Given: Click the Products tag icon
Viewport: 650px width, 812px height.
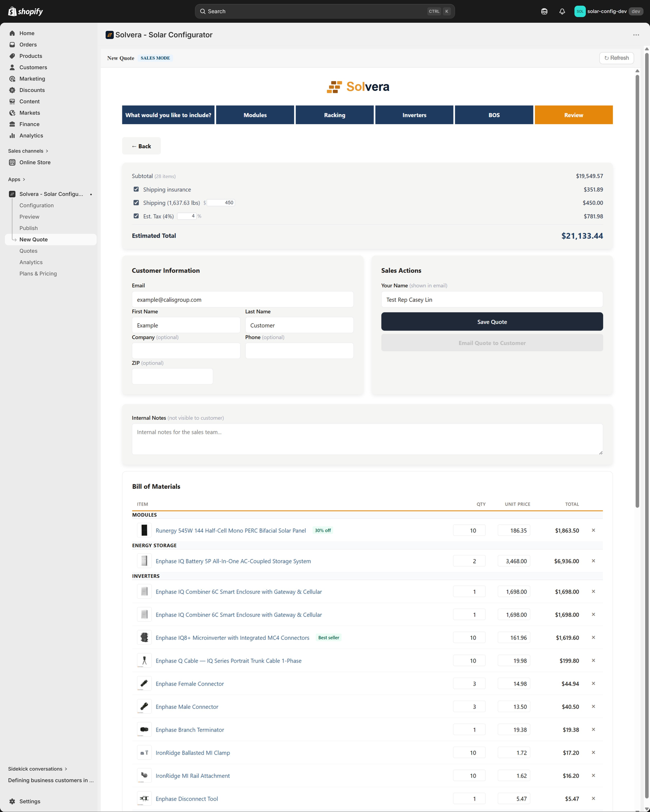Looking at the screenshot, I should click(x=12, y=56).
